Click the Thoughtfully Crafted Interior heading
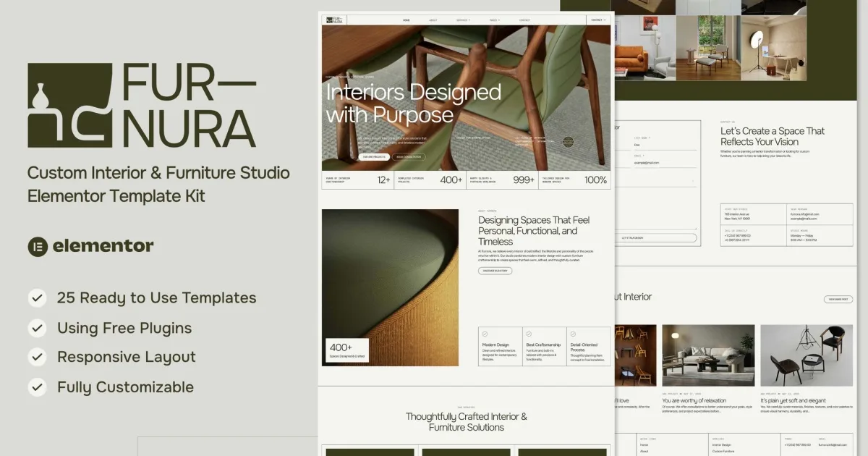 point(467,422)
